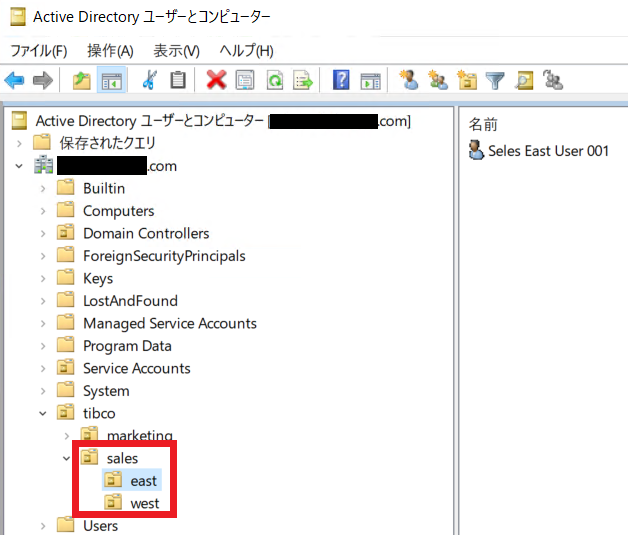
Task: Expand the ForeignSecurityPrincipals node
Action: point(43,256)
